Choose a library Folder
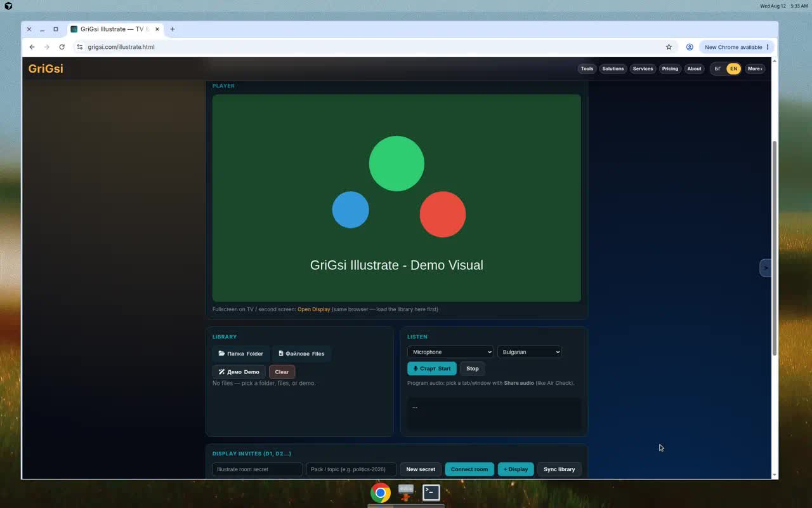The height and width of the screenshot is (508, 812). (x=241, y=354)
